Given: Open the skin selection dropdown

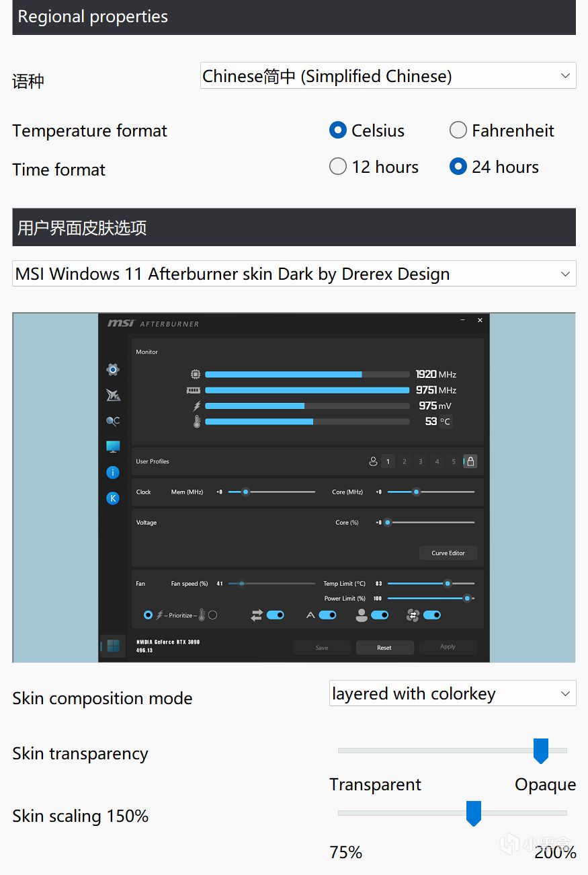Looking at the screenshot, I should (294, 274).
